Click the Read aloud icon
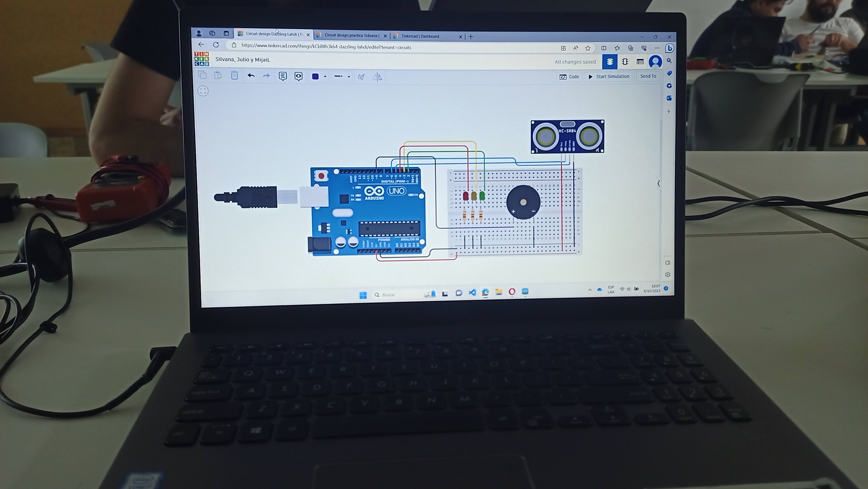 pos(575,48)
